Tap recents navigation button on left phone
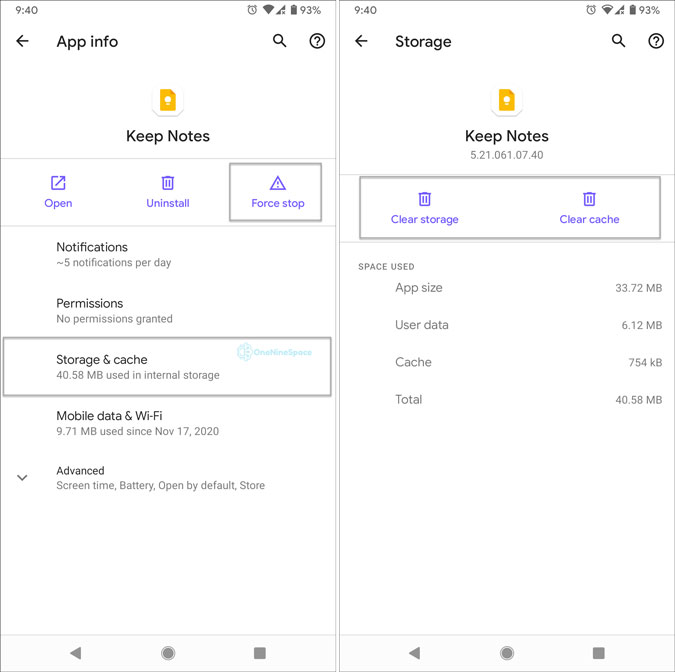675x672 pixels. pyautogui.click(x=260, y=653)
